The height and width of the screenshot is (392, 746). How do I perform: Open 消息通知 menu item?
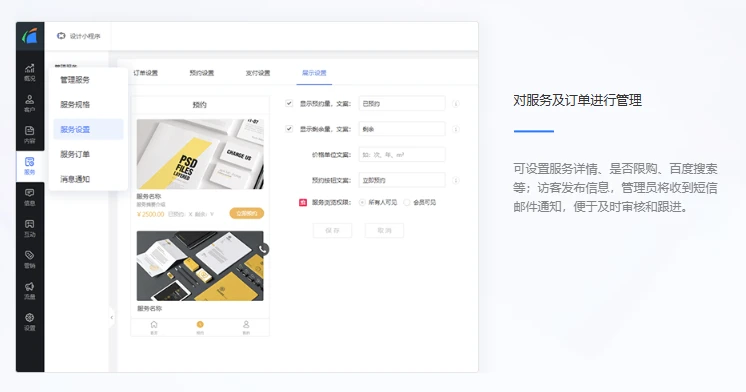tap(88, 179)
